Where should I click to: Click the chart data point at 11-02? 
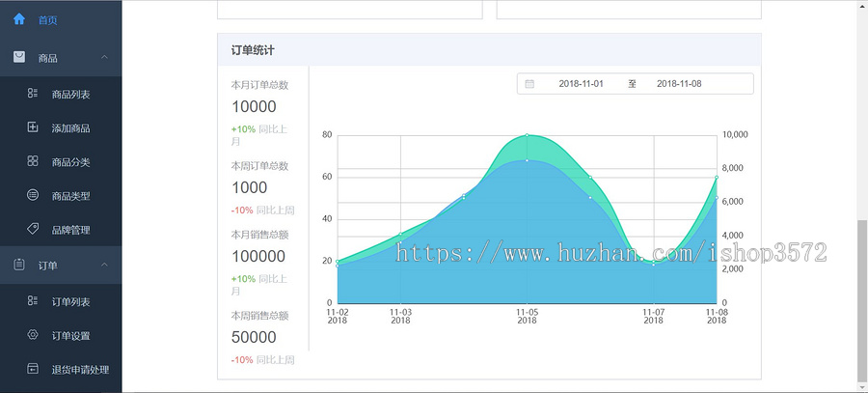coord(338,262)
